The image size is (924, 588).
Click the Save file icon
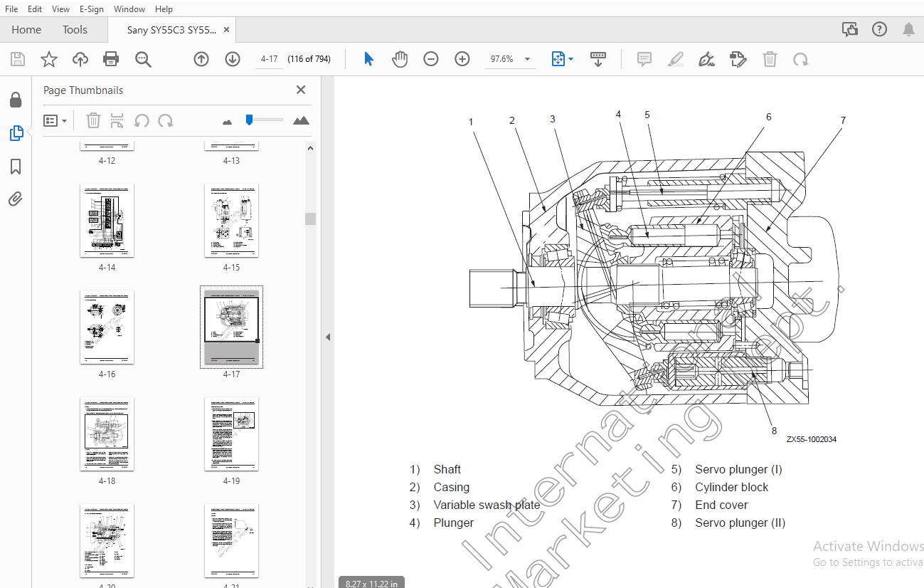pyautogui.click(x=17, y=59)
